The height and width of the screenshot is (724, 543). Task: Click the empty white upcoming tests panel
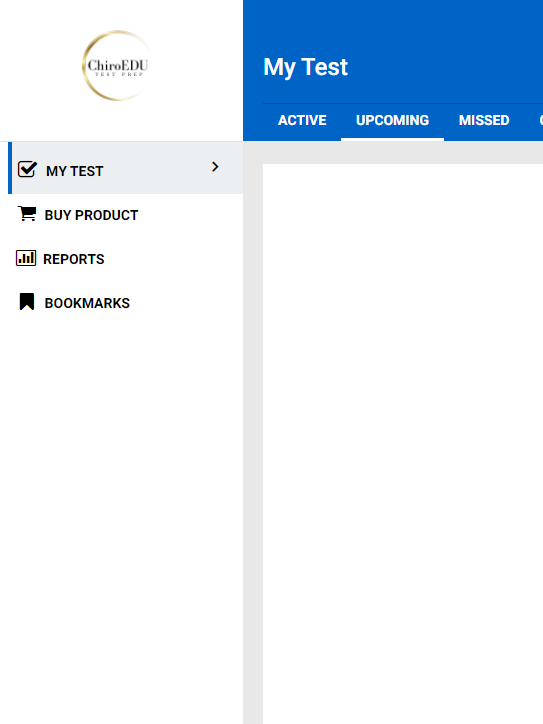(403, 443)
